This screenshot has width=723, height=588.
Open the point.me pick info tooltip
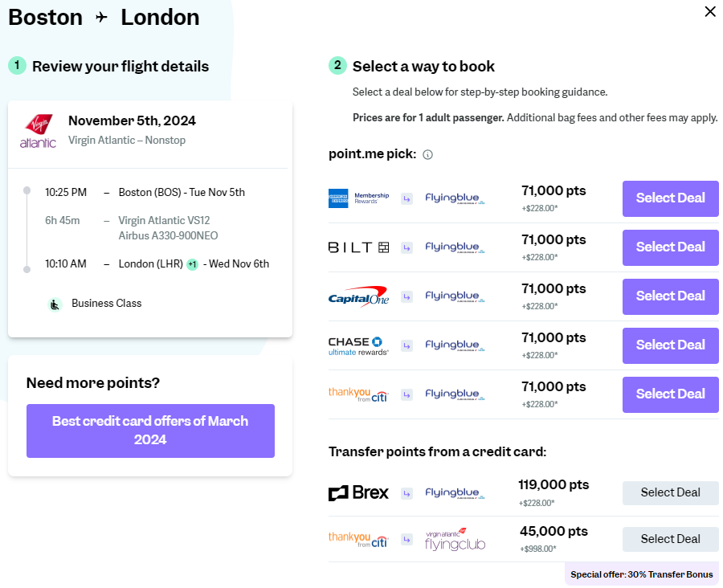427,154
